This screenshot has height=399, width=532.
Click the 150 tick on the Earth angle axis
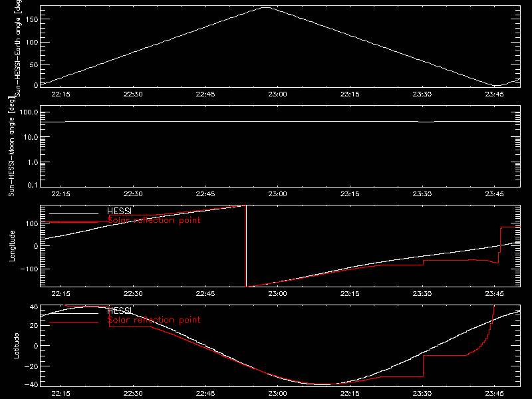click(32, 19)
